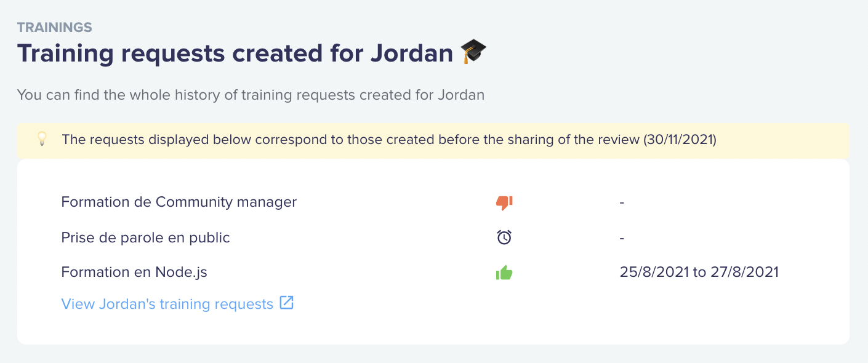Screen dimensions: 868x363
Task: Click the 25/8/2021 to 27/8/2021 dates
Action: click(699, 272)
